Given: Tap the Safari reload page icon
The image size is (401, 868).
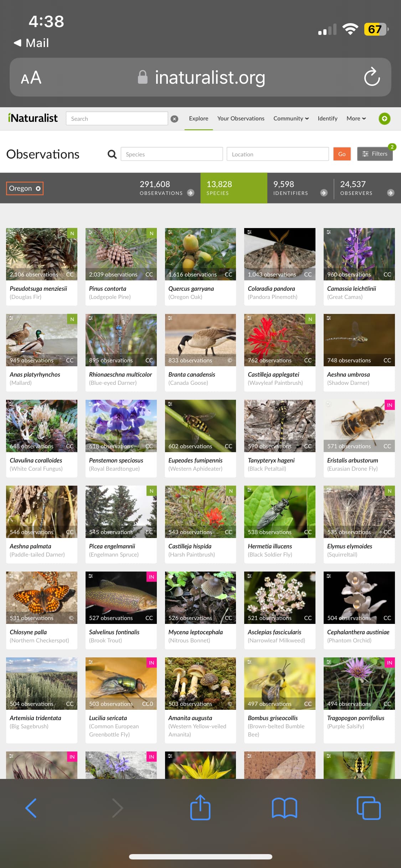Looking at the screenshot, I should (372, 77).
